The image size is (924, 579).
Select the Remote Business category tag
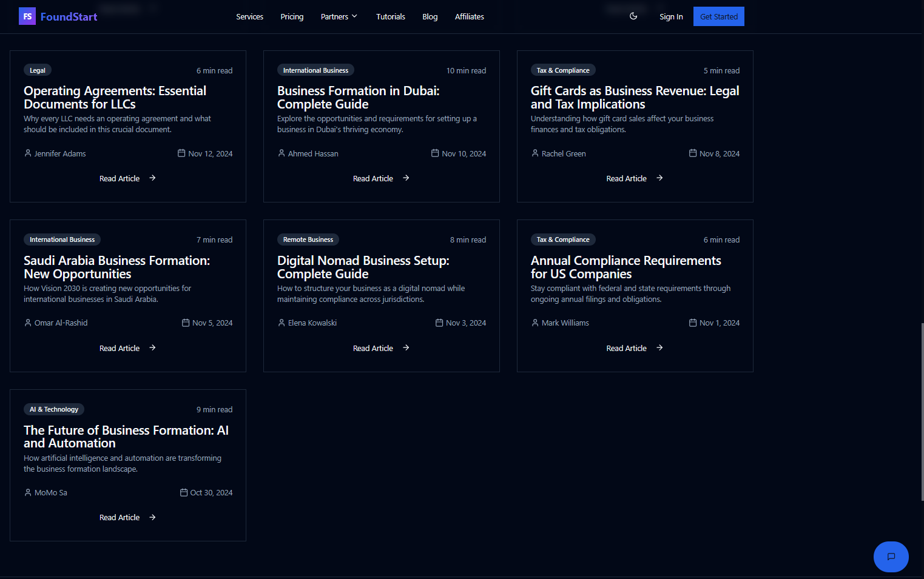pos(308,239)
